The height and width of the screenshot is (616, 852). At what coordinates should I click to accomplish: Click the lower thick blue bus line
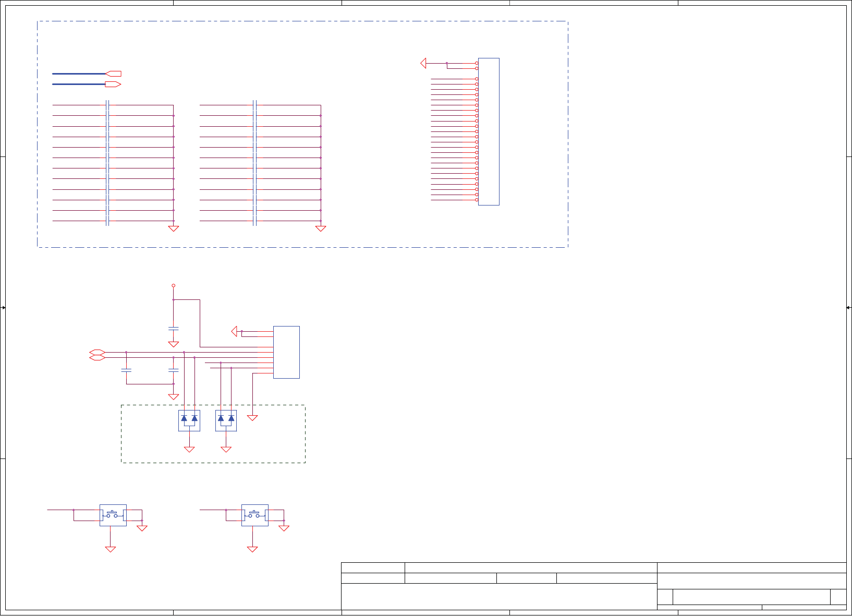coord(79,84)
